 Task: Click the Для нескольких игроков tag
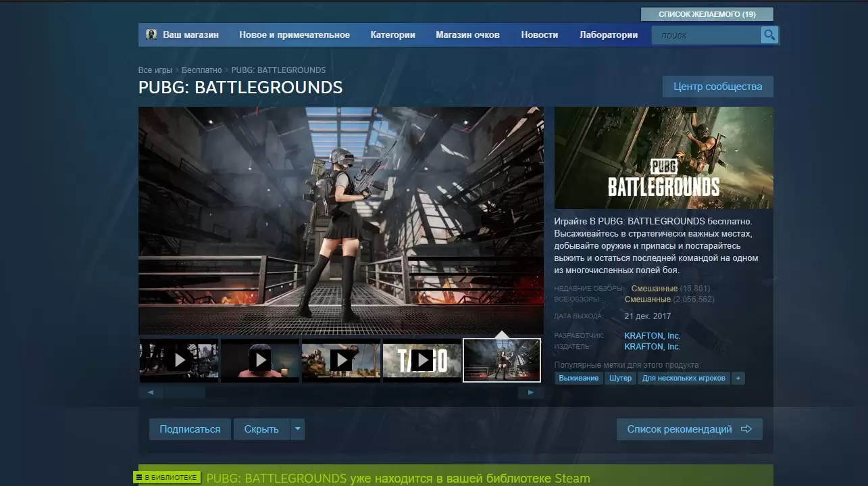click(x=684, y=379)
